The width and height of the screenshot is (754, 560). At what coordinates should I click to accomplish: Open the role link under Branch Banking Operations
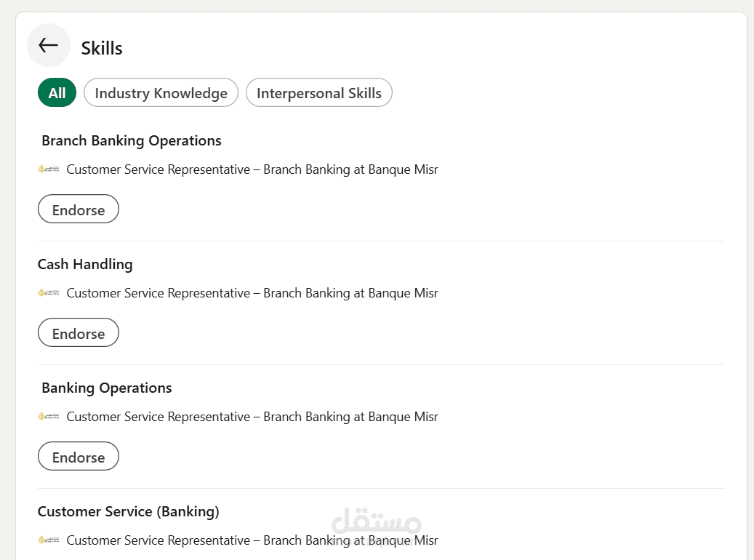[x=252, y=169]
